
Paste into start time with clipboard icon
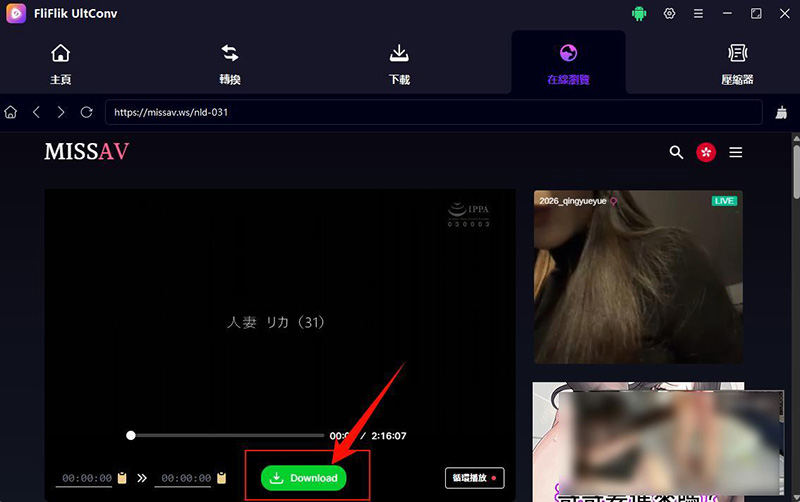pyautogui.click(x=122, y=478)
